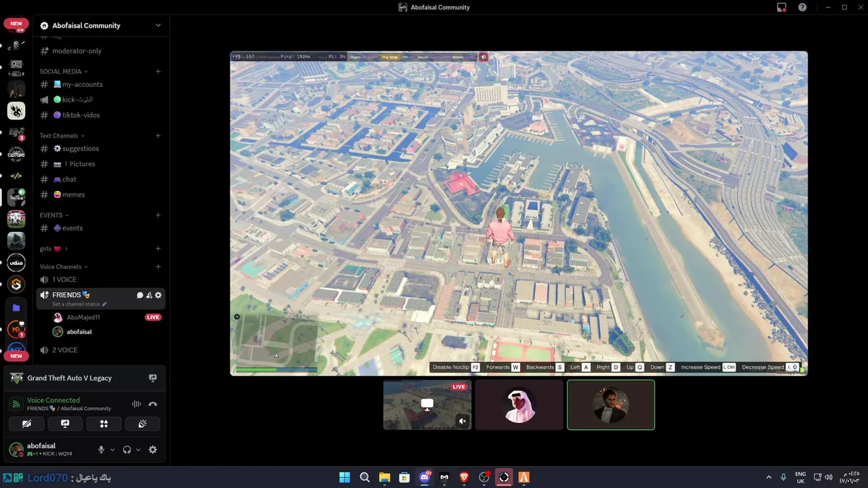Open the CUSTOMS server icon
This screenshot has width=868, height=488.
coord(16,154)
